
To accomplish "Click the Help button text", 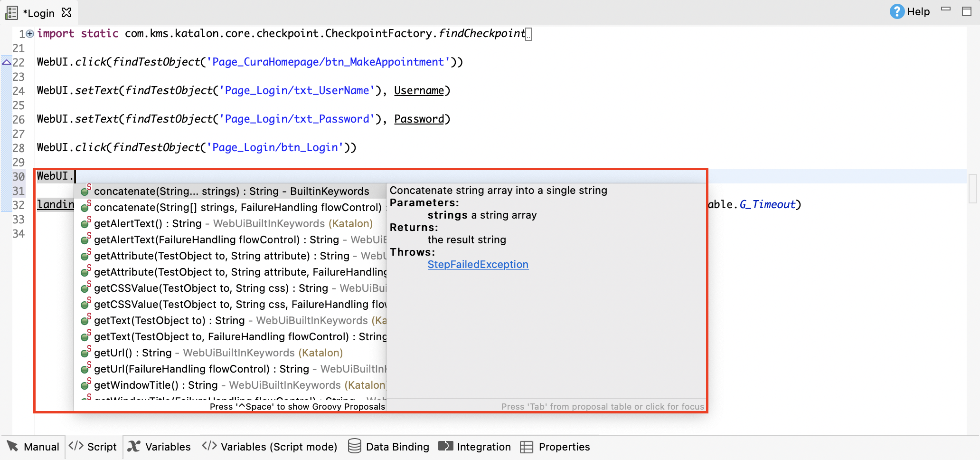I will 917,11.
